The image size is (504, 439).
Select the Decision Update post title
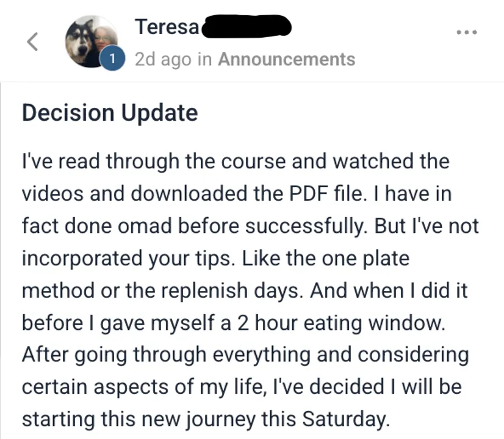(110, 113)
